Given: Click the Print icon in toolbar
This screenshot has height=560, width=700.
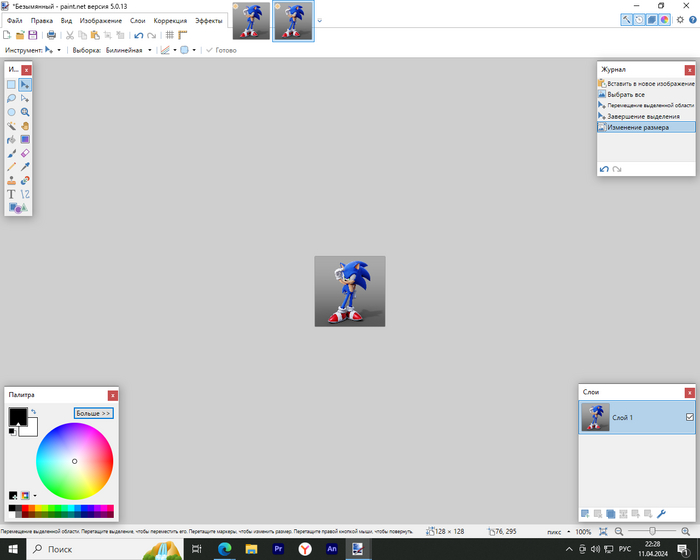Looking at the screenshot, I should point(49,35).
